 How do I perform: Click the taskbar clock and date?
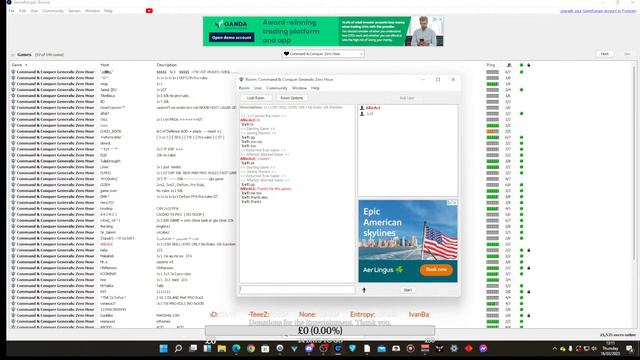pos(611,349)
